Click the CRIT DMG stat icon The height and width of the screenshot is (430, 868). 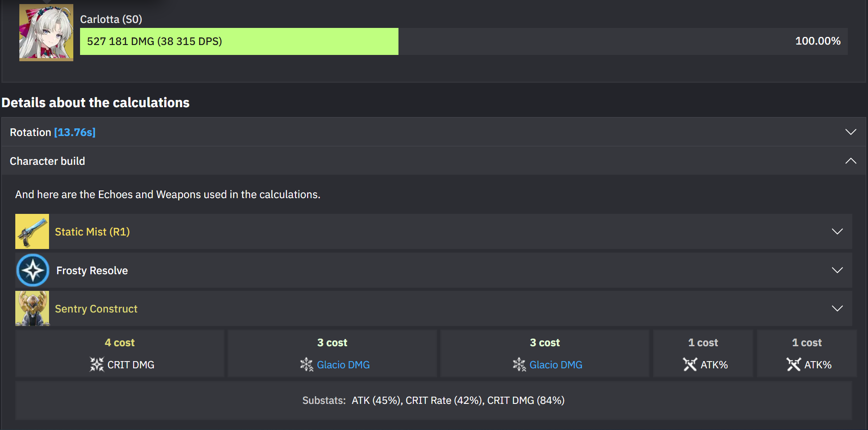[97, 364]
